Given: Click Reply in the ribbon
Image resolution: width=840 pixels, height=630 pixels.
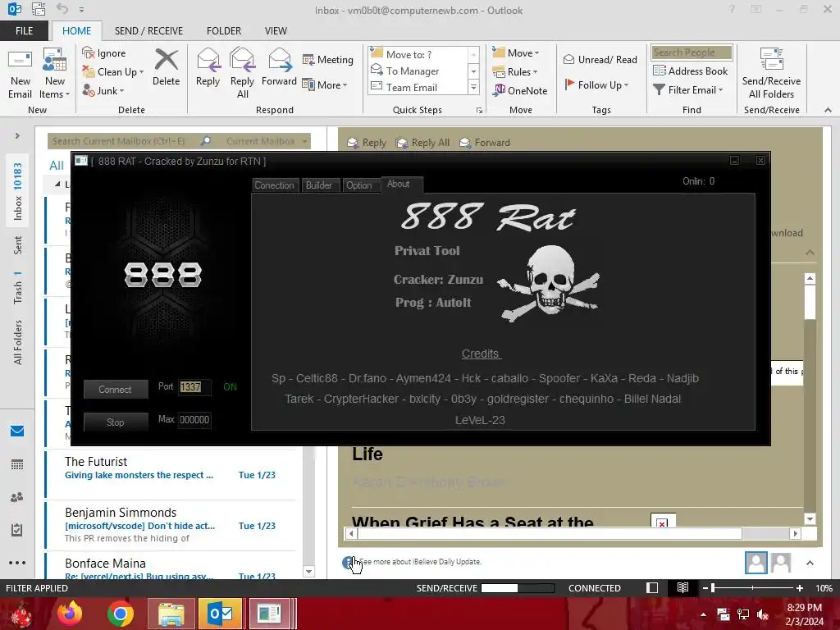Looking at the screenshot, I should [x=208, y=67].
